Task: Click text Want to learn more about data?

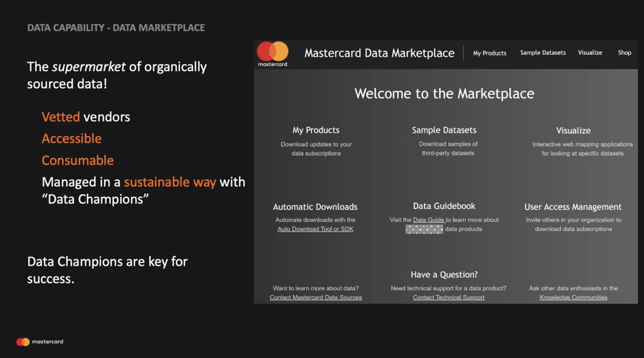Action: [x=316, y=288]
